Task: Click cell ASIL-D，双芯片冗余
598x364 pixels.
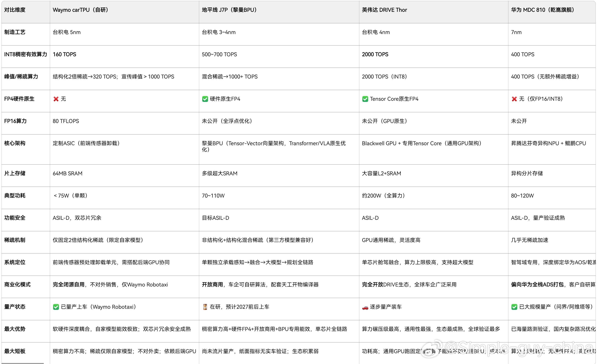Action: point(77,218)
